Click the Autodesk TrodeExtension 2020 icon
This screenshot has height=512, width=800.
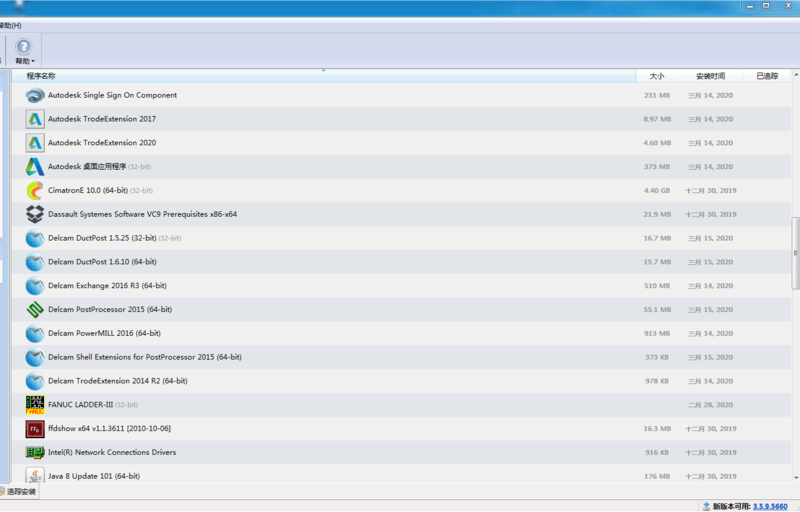tap(35, 143)
